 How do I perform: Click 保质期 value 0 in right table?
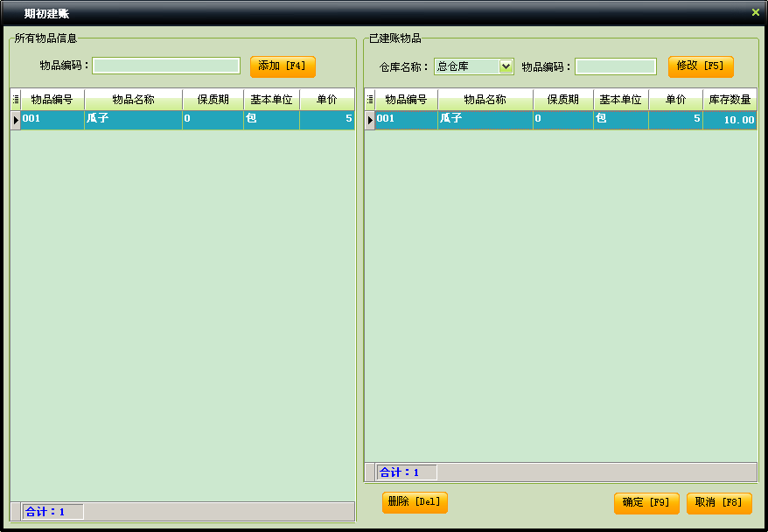(563, 120)
